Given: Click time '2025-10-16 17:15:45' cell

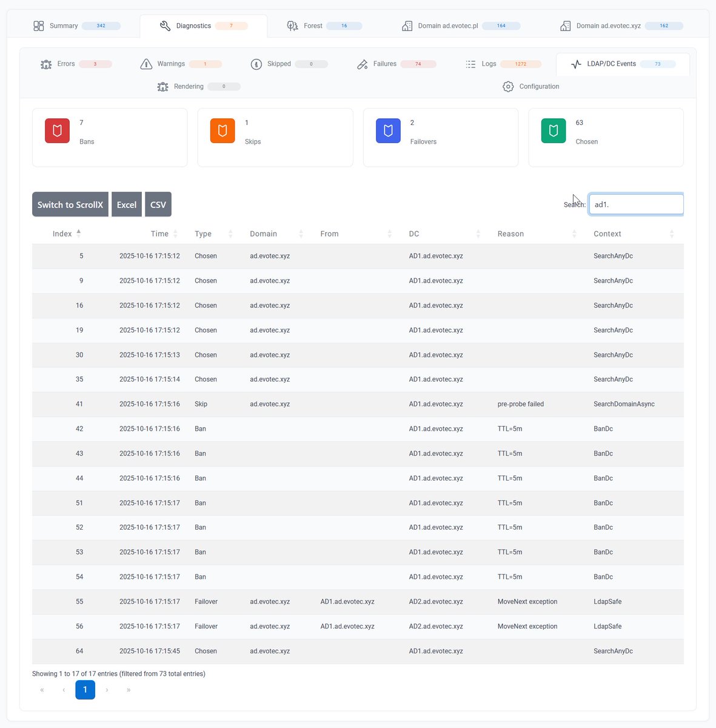Looking at the screenshot, I should coord(150,651).
